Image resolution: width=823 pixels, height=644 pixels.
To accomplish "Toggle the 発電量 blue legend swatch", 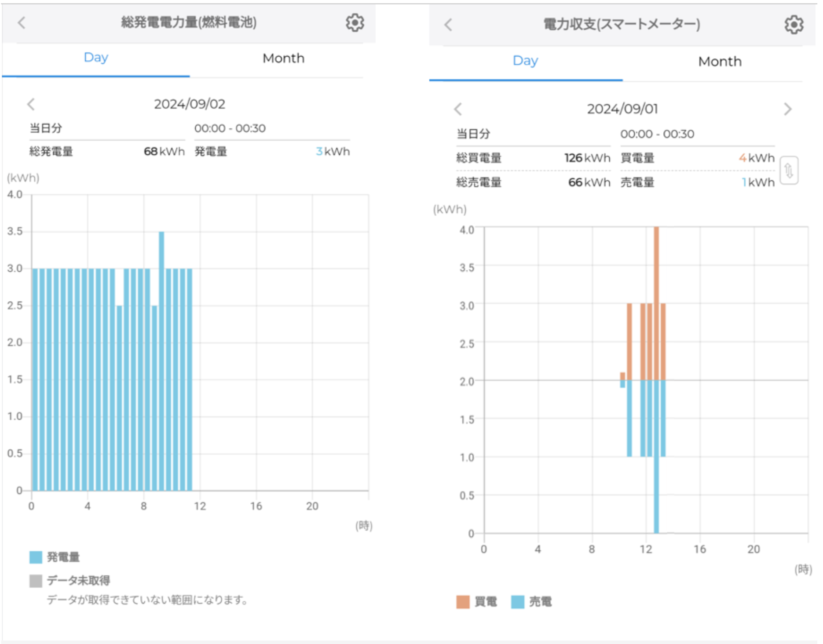I will coord(36,557).
